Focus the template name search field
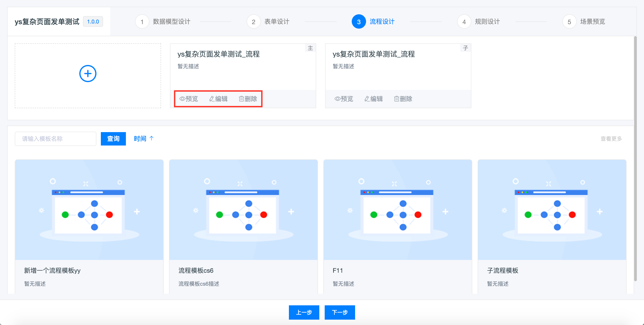Screen dimensions: 644x325 tap(55, 139)
